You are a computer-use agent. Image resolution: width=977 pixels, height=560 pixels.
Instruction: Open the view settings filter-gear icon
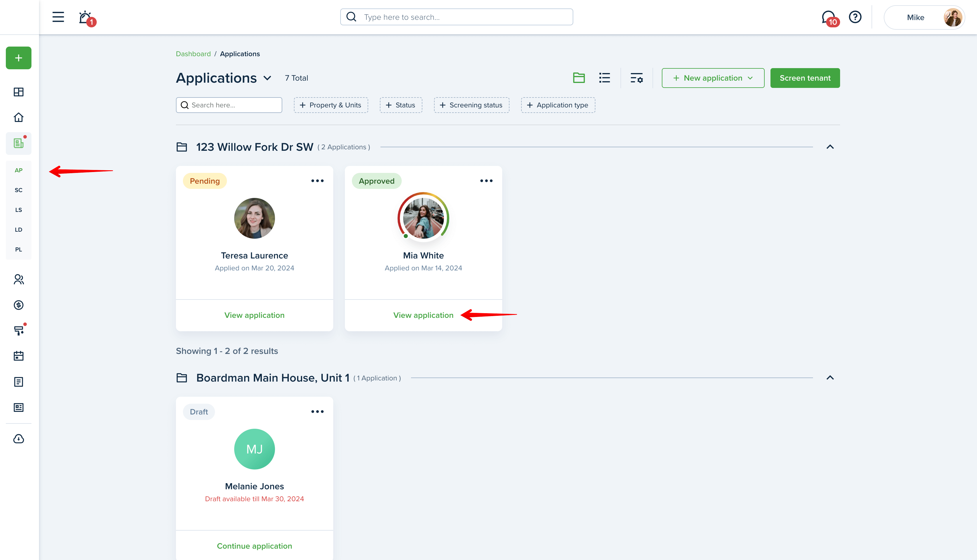click(x=636, y=78)
